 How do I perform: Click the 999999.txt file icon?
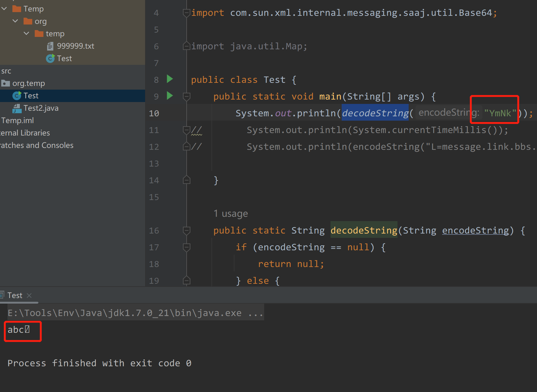coord(50,46)
